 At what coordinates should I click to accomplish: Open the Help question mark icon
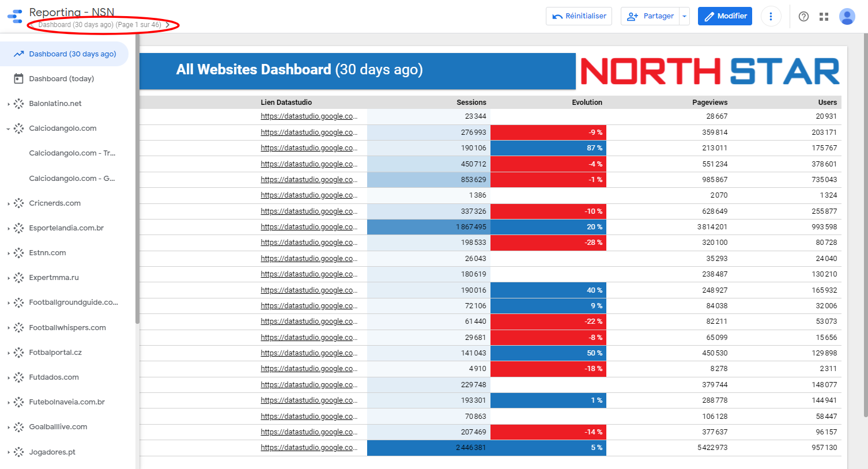803,17
